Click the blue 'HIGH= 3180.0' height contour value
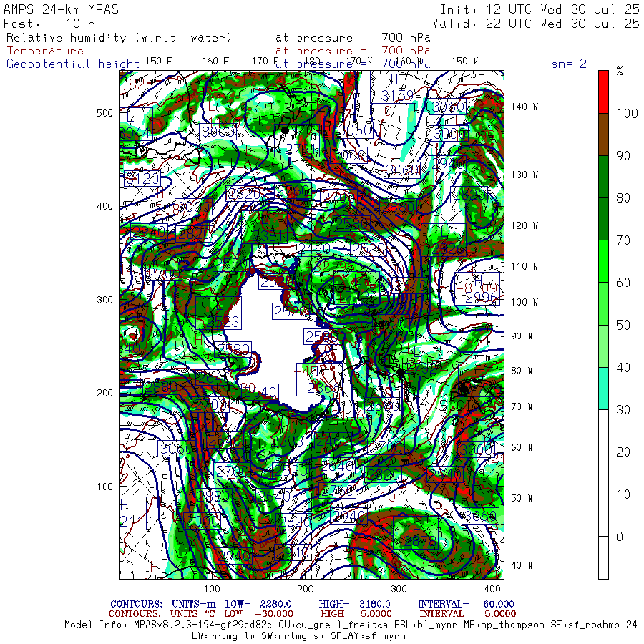 pyautogui.click(x=354, y=604)
